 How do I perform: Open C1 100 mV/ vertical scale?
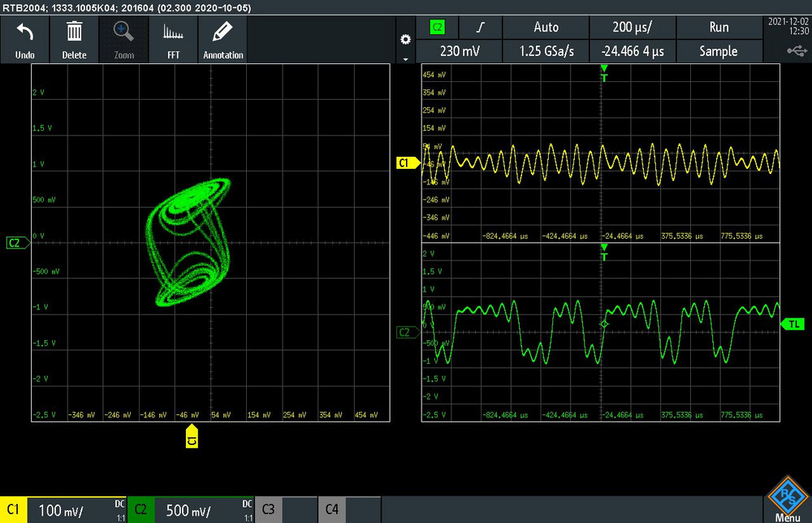coord(76,511)
